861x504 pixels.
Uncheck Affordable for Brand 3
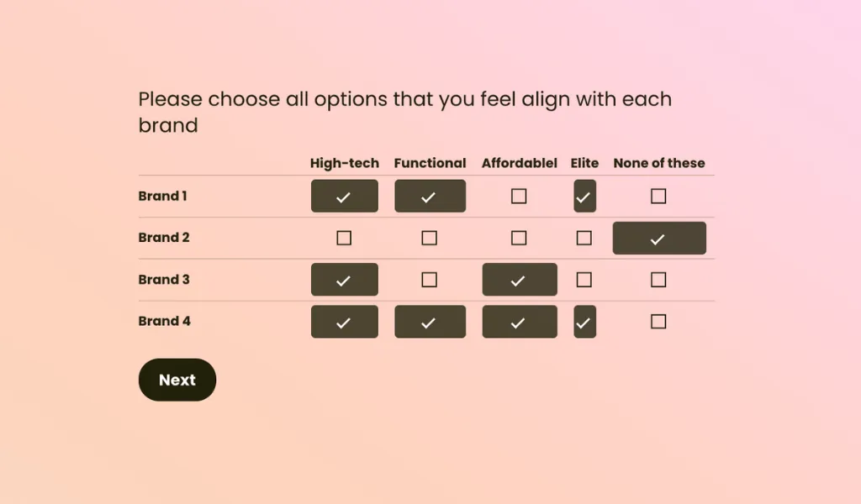[519, 279]
